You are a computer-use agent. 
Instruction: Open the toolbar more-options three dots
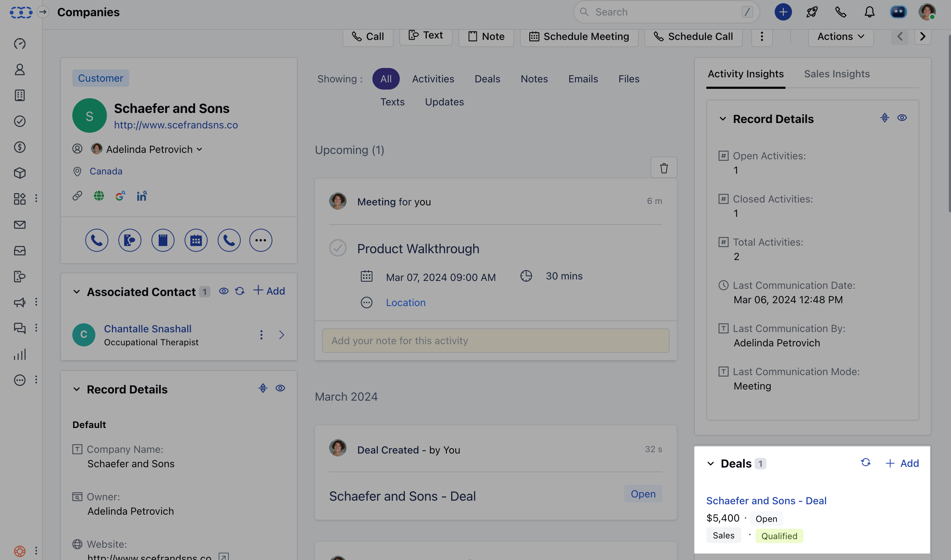761,37
